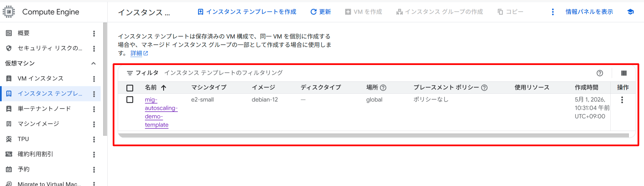The height and width of the screenshot is (186, 644).
Task: Open mig-autoscaling-demo-template link
Action: 161,112
